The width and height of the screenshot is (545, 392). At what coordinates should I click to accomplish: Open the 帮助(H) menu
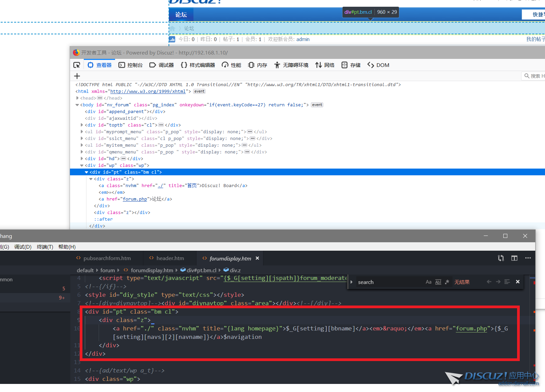pos(67,247)
